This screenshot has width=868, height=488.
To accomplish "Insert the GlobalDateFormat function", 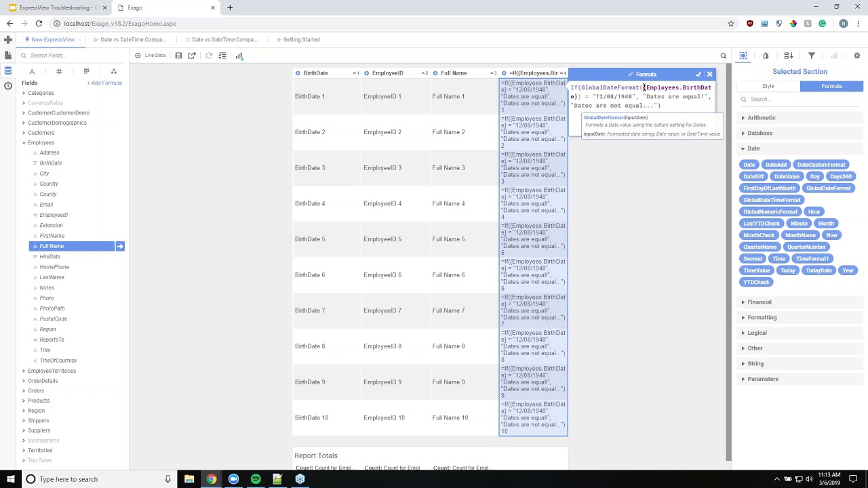I will (828, 188).
